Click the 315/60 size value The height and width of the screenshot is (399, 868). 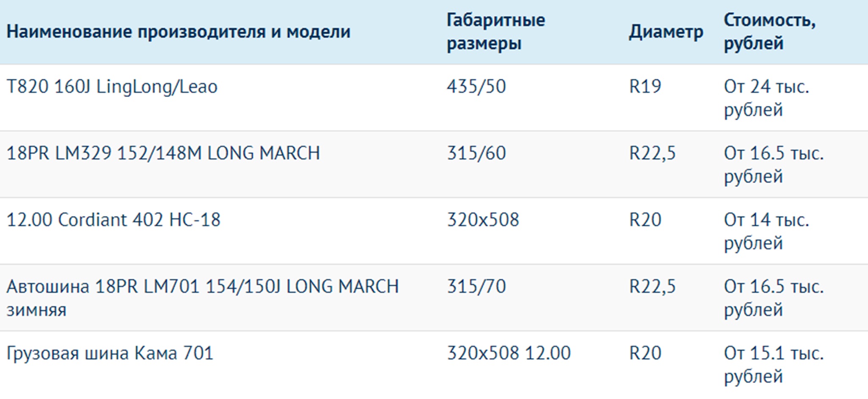pyautogui.click(x=476, y=153)
